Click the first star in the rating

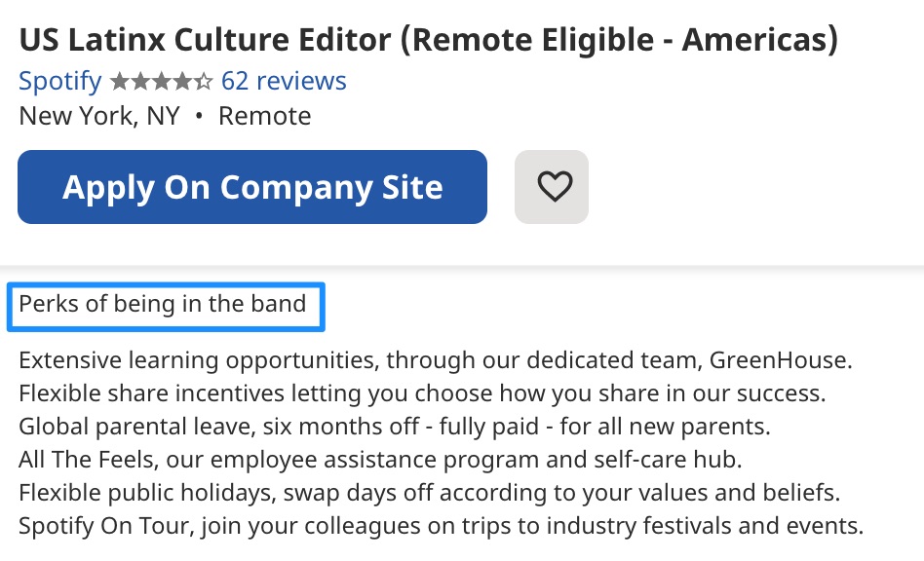coord(120,81)
